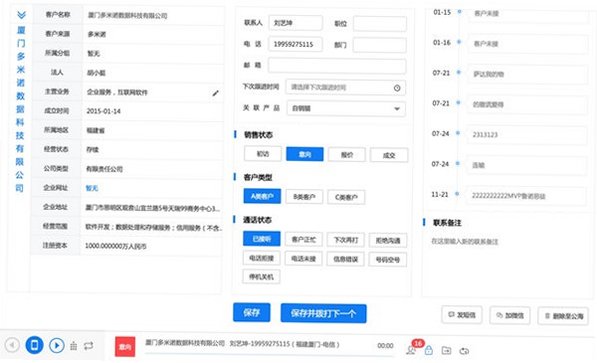Open the 暂无 company website link
The image size is (597, 363).
pyautogui.click(x=92, y=188)
